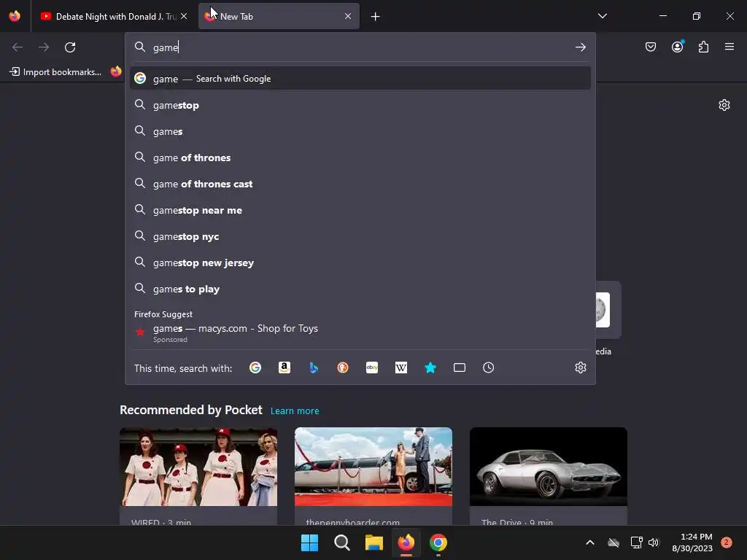Select "gamestop new jersey" suggestion

click(360, 262)
